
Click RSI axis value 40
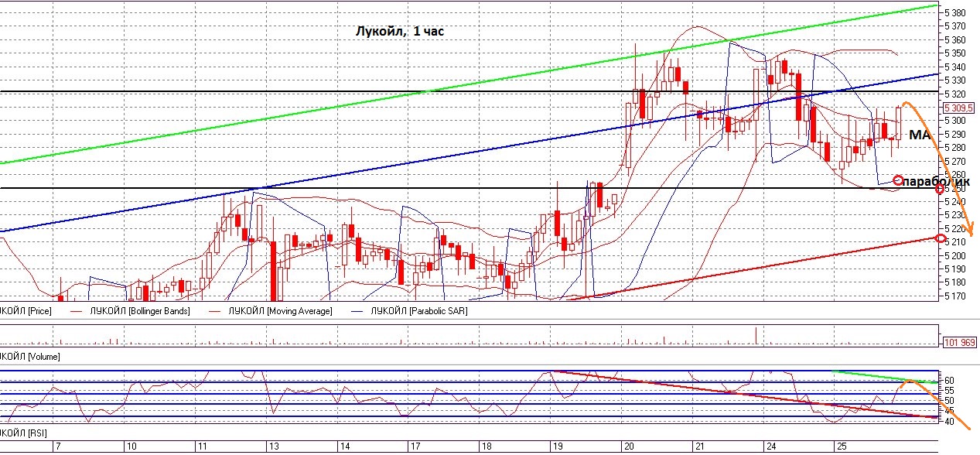(x=949, y=422)
